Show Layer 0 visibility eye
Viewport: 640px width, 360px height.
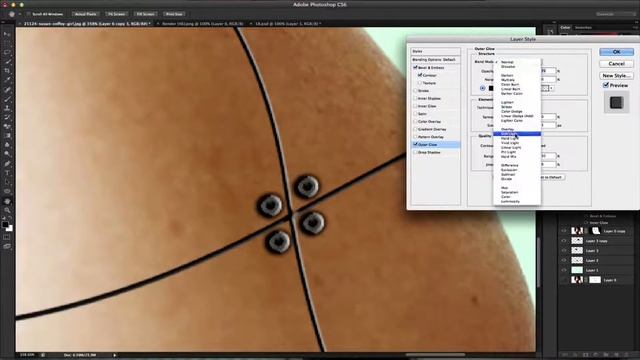[564, 280]
